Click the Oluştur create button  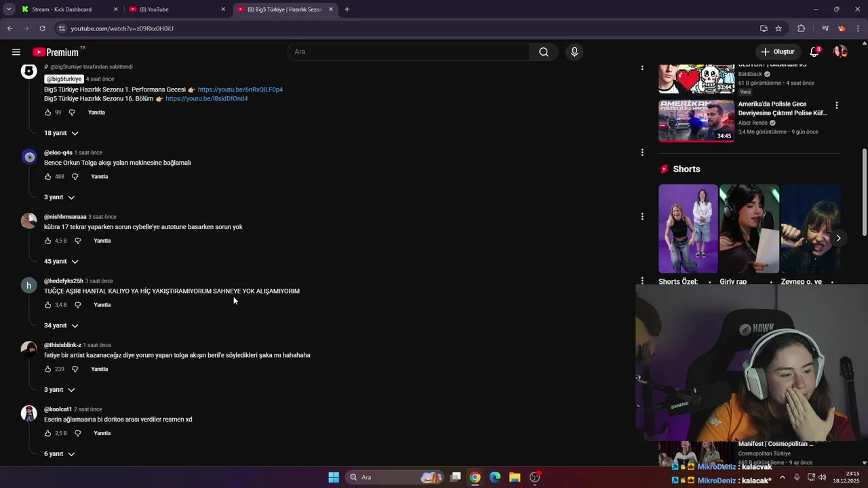click(777, 52)
